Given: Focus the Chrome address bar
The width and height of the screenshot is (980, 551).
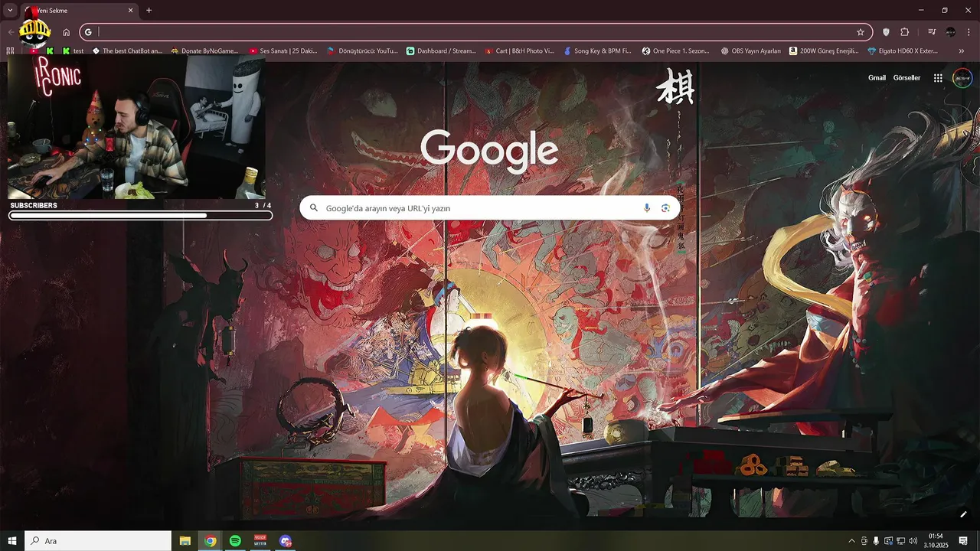Looking at the screenshot, I should [475, 32].
